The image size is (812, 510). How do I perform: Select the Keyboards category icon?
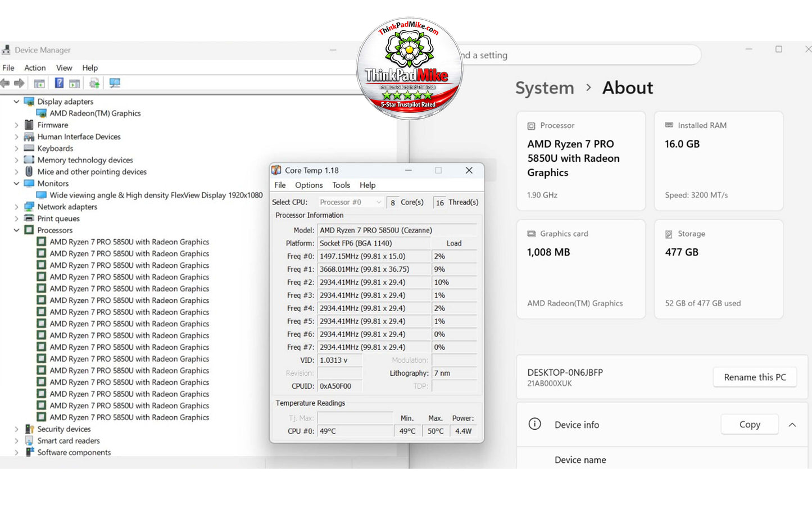(29, 148)
